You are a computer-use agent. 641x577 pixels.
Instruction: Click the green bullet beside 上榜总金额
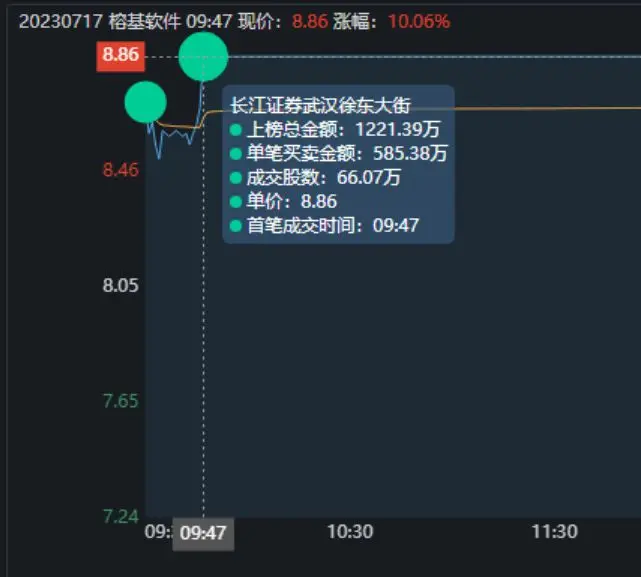(x=235, y=130)
